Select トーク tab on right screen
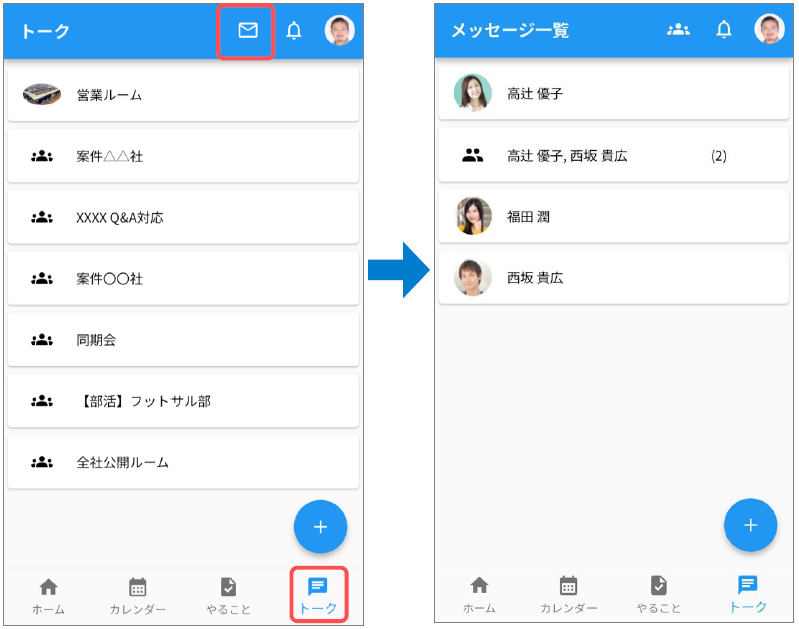Screen dimensions: 799x629 point(748,594)
